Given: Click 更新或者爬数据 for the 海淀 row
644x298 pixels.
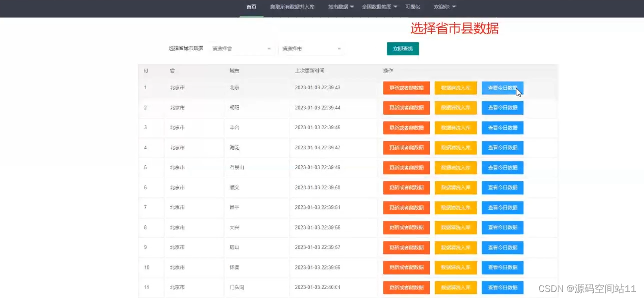Looking at the screenshot, I should click(406, 148).
